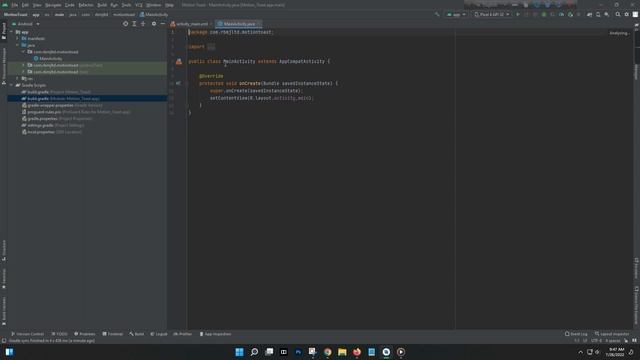Switch to the MainActivity.java editor tab
The height and width of the screenshot is (360, 640).
click(x=238, y=24)
